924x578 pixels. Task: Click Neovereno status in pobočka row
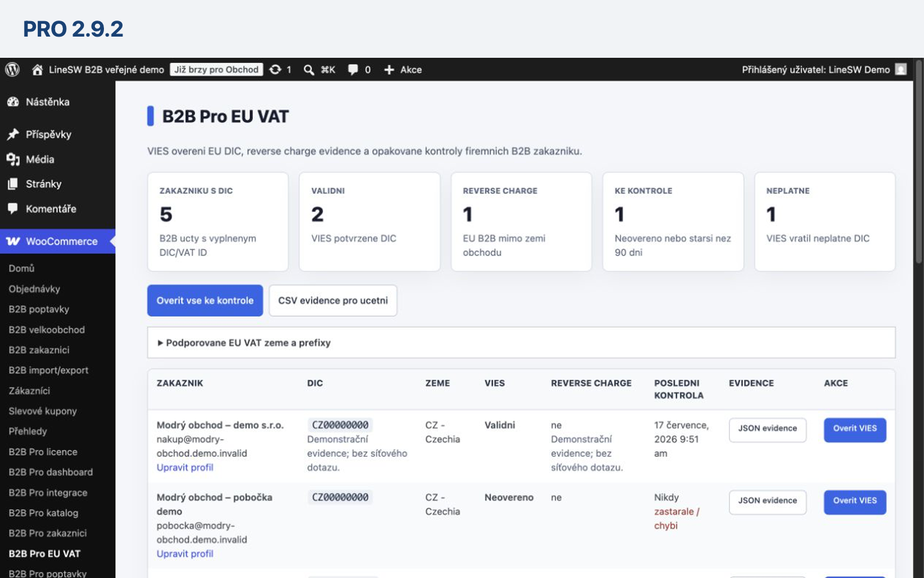[x=509, y=497]
